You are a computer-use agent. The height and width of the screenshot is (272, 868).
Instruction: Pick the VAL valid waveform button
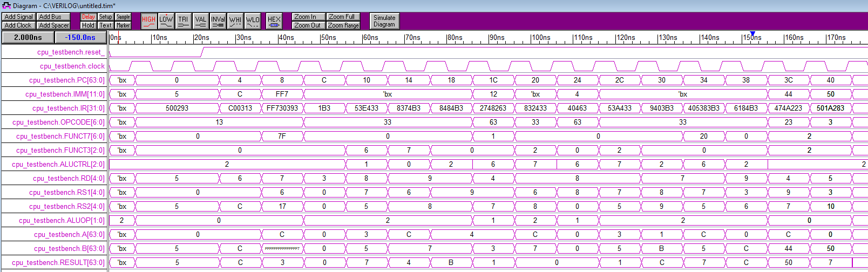(x=200, y=21)
